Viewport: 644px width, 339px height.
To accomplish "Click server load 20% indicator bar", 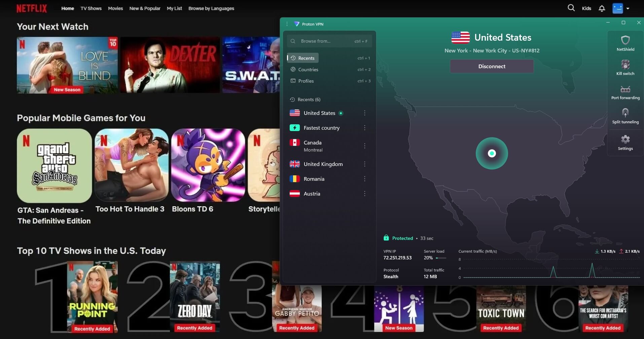I will pyautogui.click(x=441, y=258).
